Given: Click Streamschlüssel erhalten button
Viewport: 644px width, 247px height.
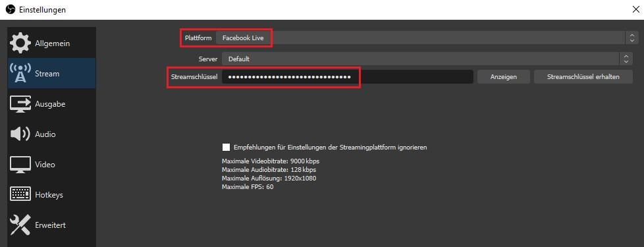Looking at the screenshot, I should [x=583, y=77].
